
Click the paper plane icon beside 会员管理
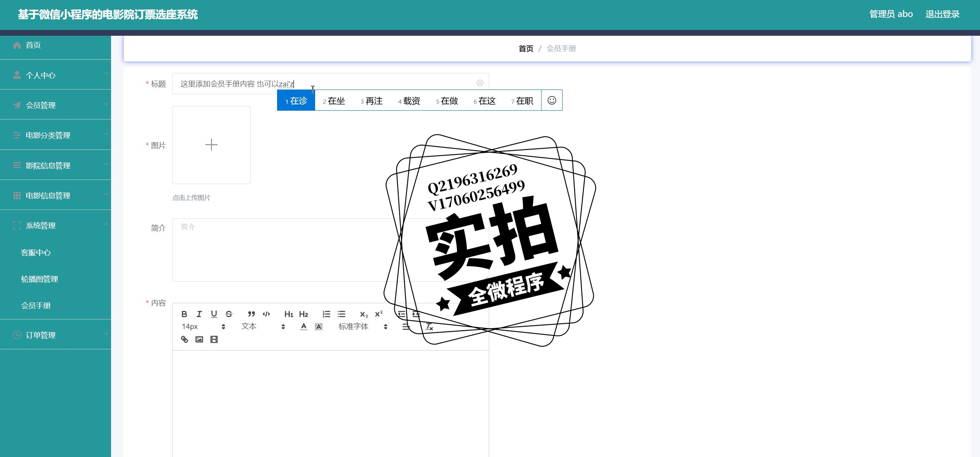tap(17, 105)
